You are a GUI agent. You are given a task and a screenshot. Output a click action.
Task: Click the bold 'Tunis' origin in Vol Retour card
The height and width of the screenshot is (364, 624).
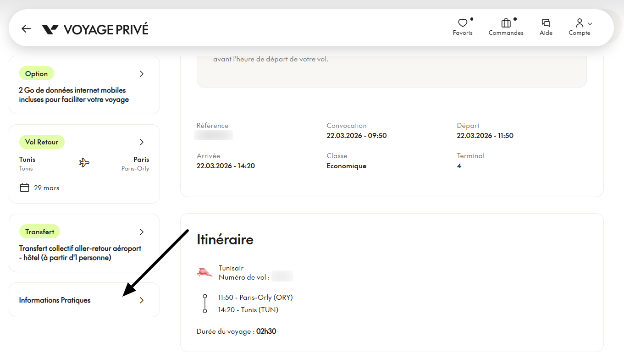click(x=27, y=160)
